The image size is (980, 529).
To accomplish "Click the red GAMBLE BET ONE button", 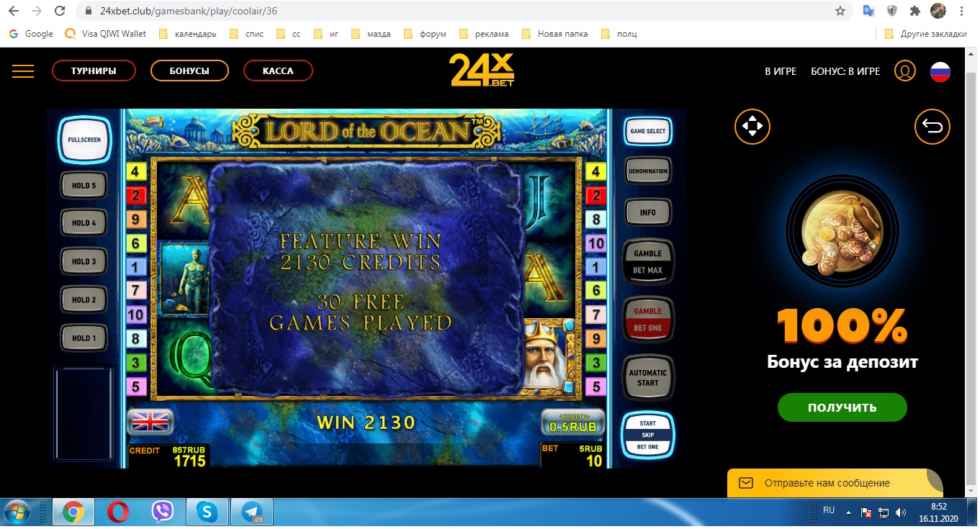I will [647, 319].
